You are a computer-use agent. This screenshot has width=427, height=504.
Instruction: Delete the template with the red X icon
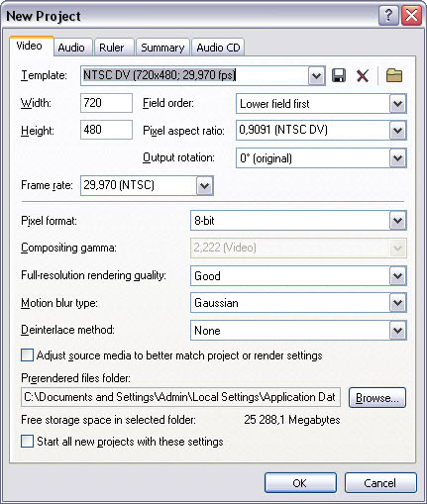coord(363,76)
